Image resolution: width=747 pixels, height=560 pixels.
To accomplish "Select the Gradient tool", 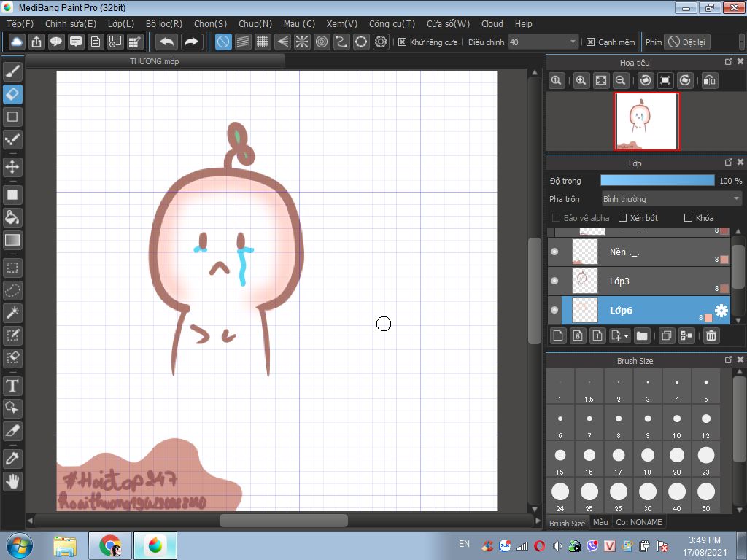I will point(12,239).
